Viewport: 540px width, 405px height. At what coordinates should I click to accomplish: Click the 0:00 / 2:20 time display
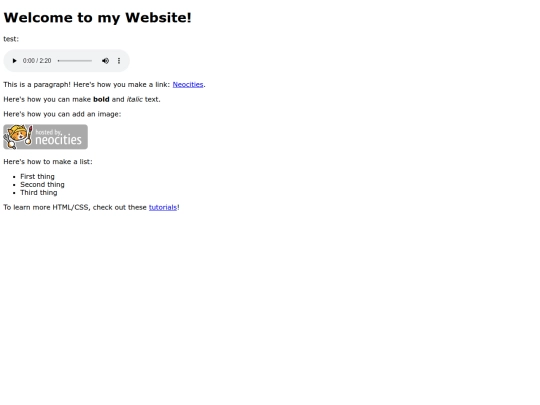(37, 61)
